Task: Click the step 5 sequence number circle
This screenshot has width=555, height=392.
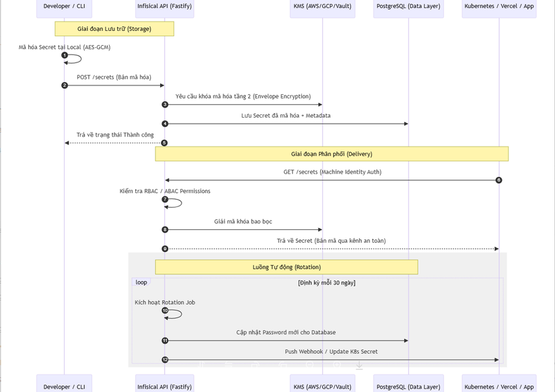Action: [164, 143]
